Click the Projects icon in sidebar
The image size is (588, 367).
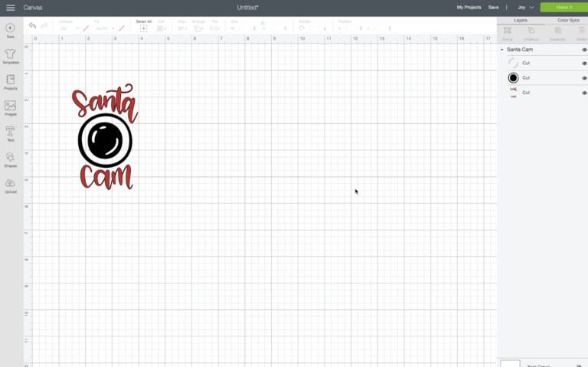tap(10, 82)
